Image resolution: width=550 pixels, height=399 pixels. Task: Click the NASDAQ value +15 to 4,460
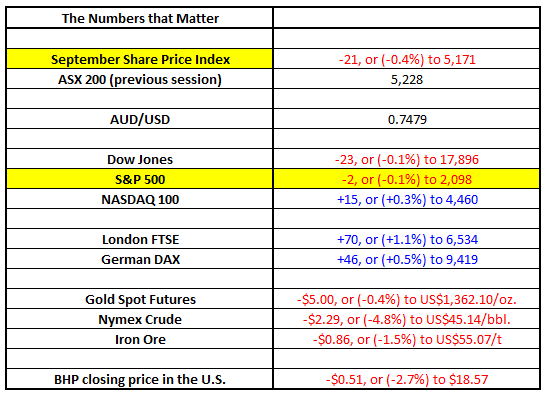pos(407,200)
